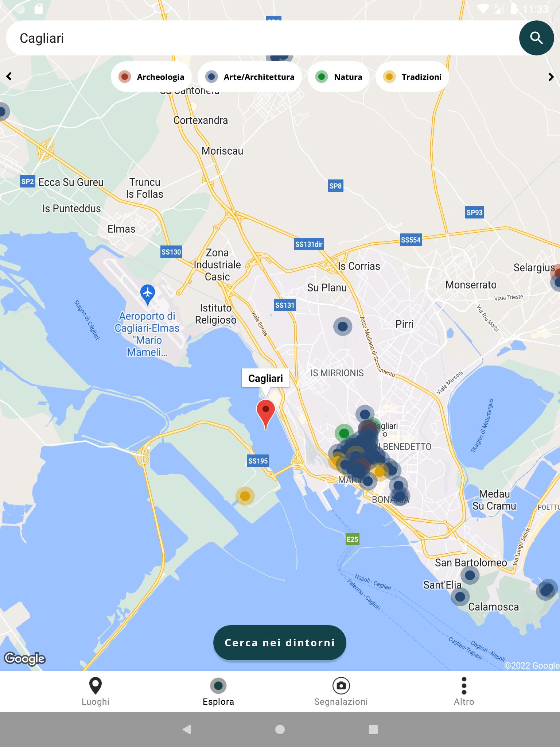This screenshot has width=560, height=747.
Task: Tap the yellow Tradizioni marker near SS195
Action: 245,496
